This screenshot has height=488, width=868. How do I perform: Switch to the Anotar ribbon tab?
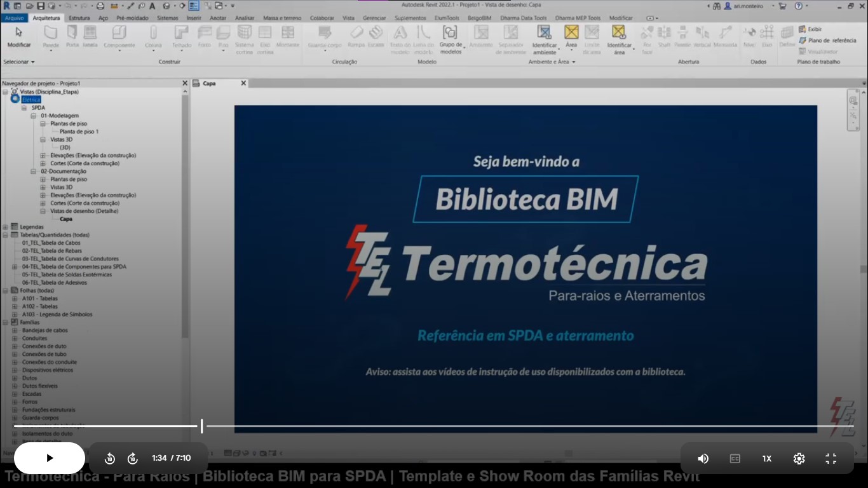pos(218,18)
